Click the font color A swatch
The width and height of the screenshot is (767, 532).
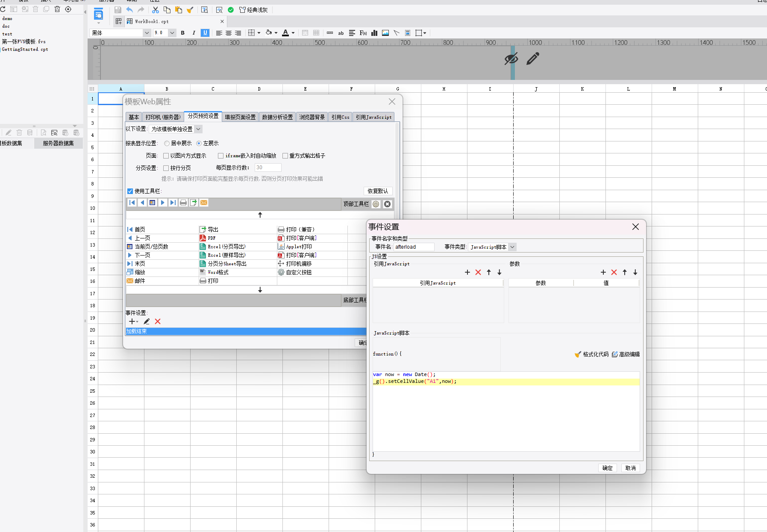tap(285, 33)
